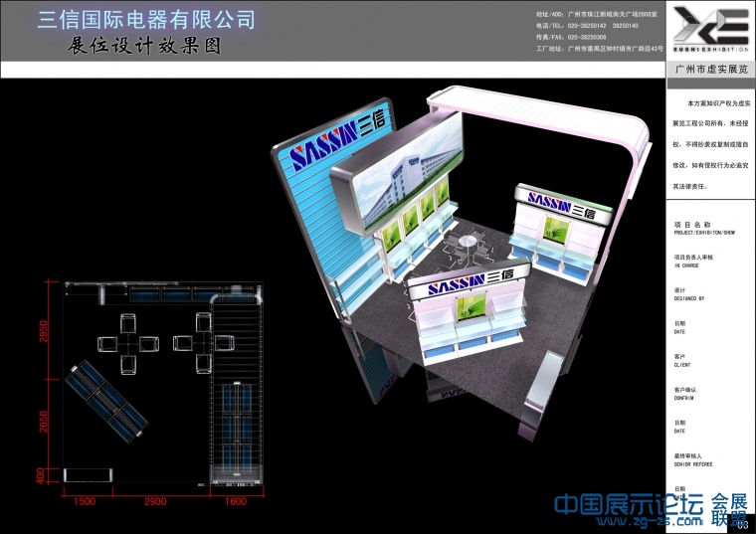Click the 最终审核人 SENIOR REFEREE field

693,459
